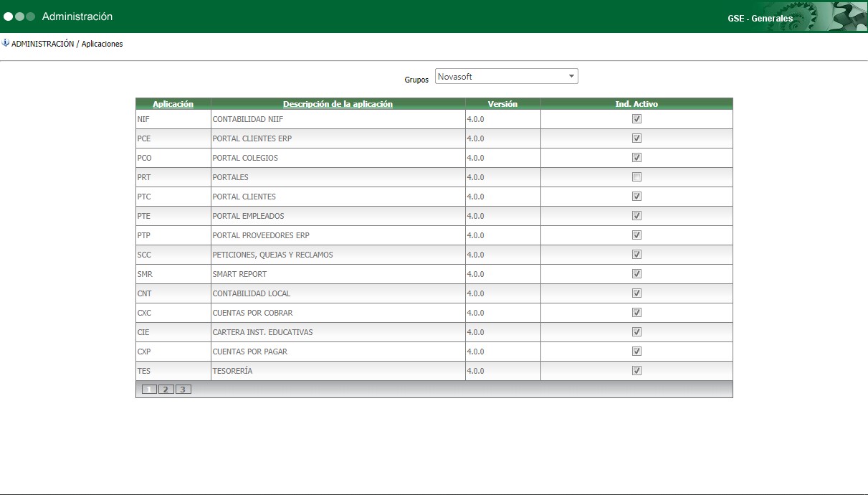Click the Grupos label

click(x=416, y=80)
